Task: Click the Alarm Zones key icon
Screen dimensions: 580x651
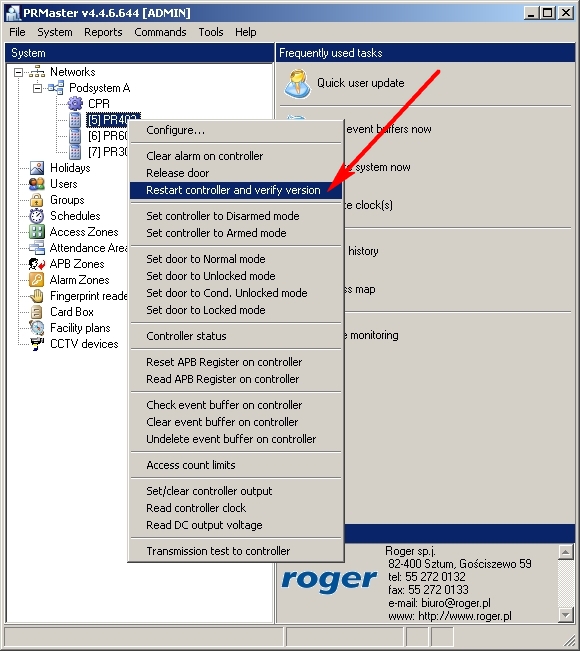Action: (37, 280)
